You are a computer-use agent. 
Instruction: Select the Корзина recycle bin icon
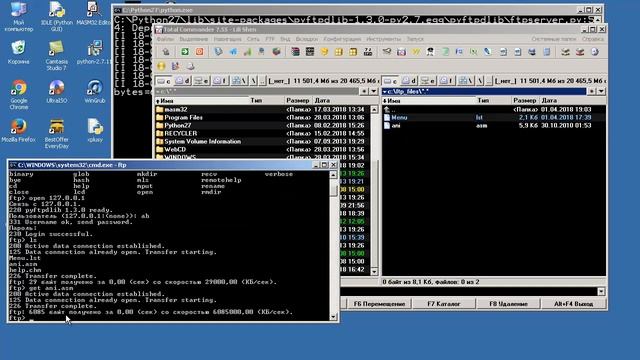[18, 52]
